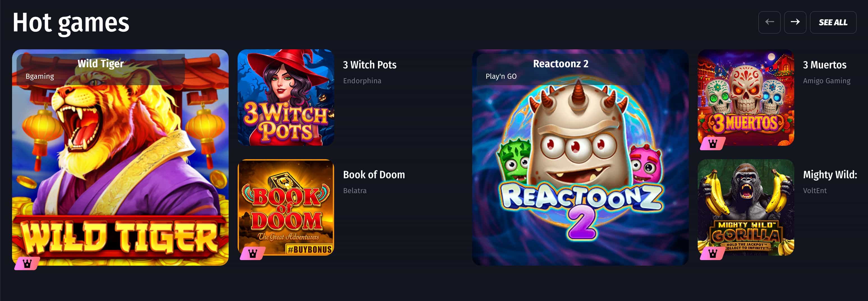
Task: Click the Book of Doom title text
Action: coord(374,174)
